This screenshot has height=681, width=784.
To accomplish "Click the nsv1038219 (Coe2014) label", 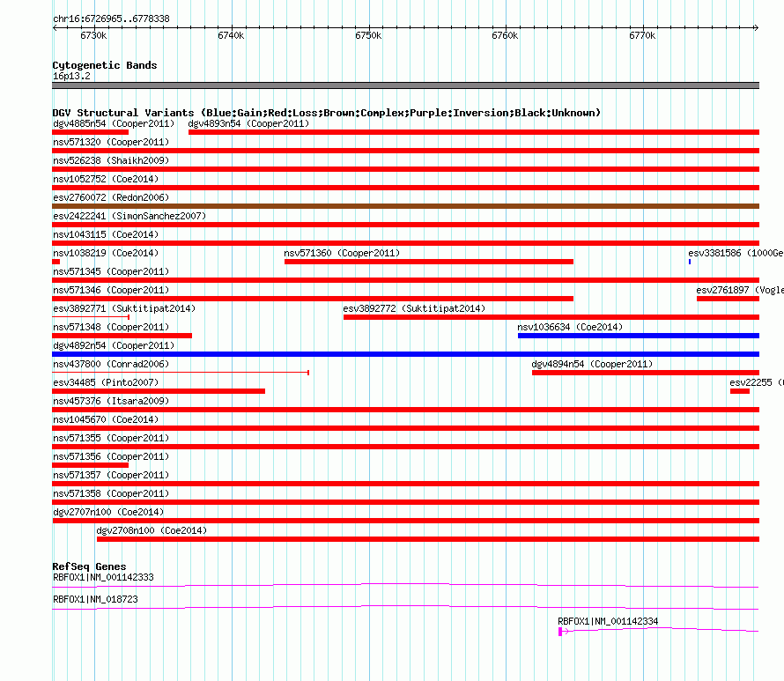I will point(106,253).
